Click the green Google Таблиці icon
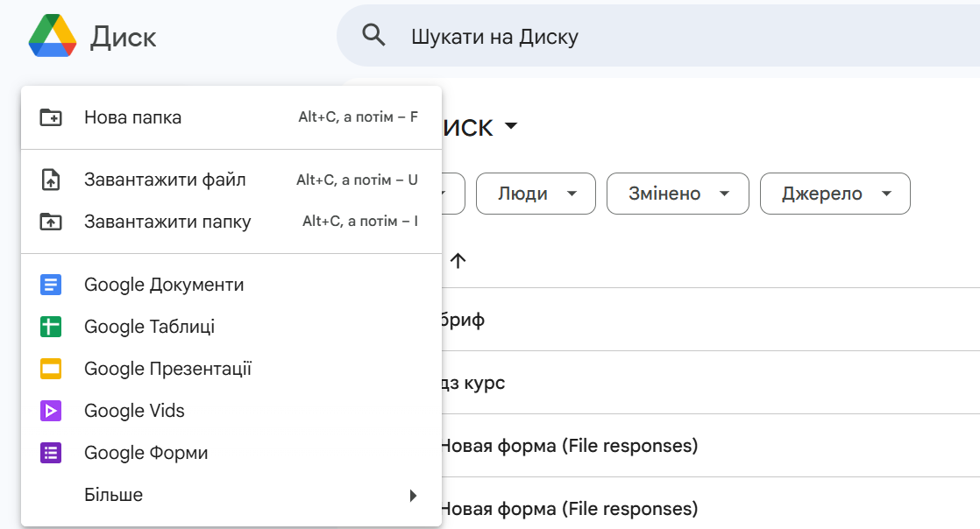The width and height of the screenshot is (980, 529). pyautogui.click(x=51, y=328)
